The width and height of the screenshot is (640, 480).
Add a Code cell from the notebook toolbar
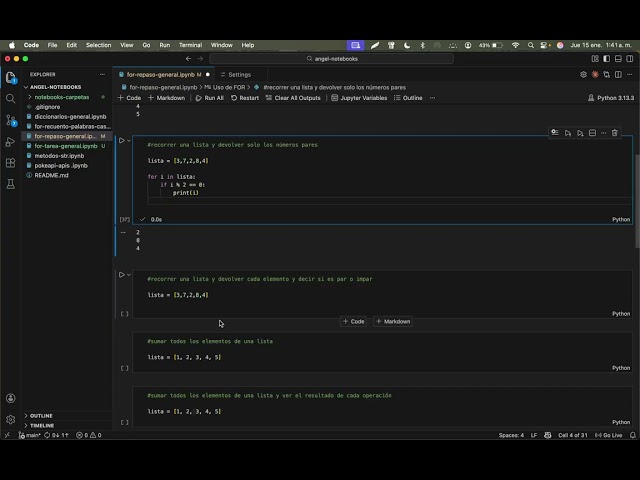129,98
